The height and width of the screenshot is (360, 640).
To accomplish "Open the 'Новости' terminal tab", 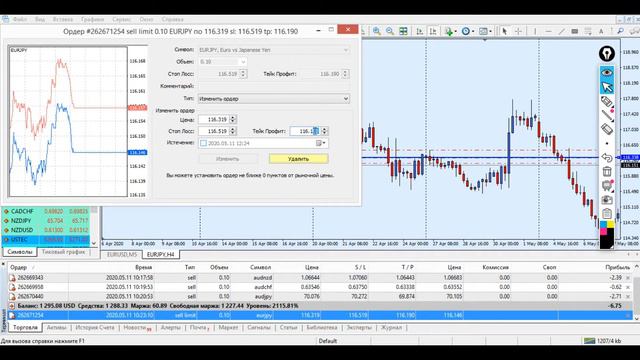I will pos(137,327).
